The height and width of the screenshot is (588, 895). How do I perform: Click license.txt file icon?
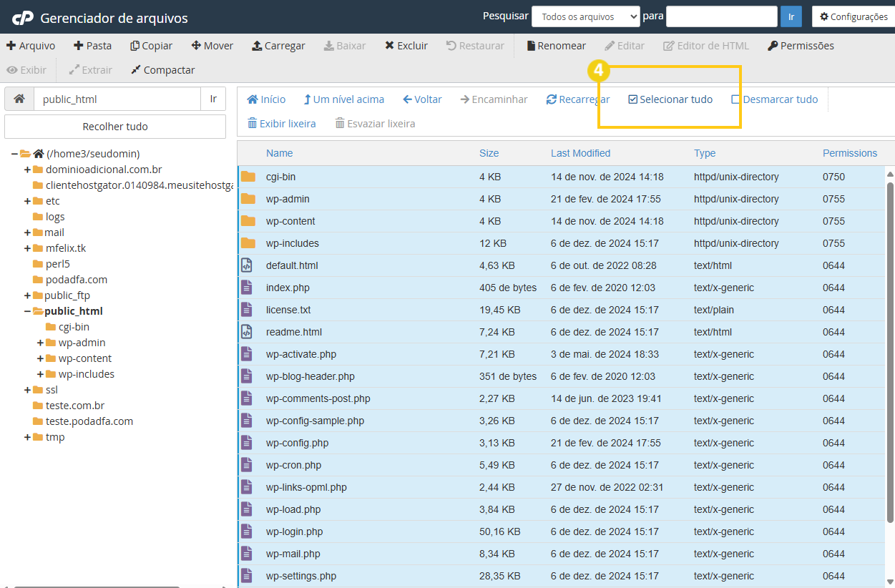coord(247,310)
